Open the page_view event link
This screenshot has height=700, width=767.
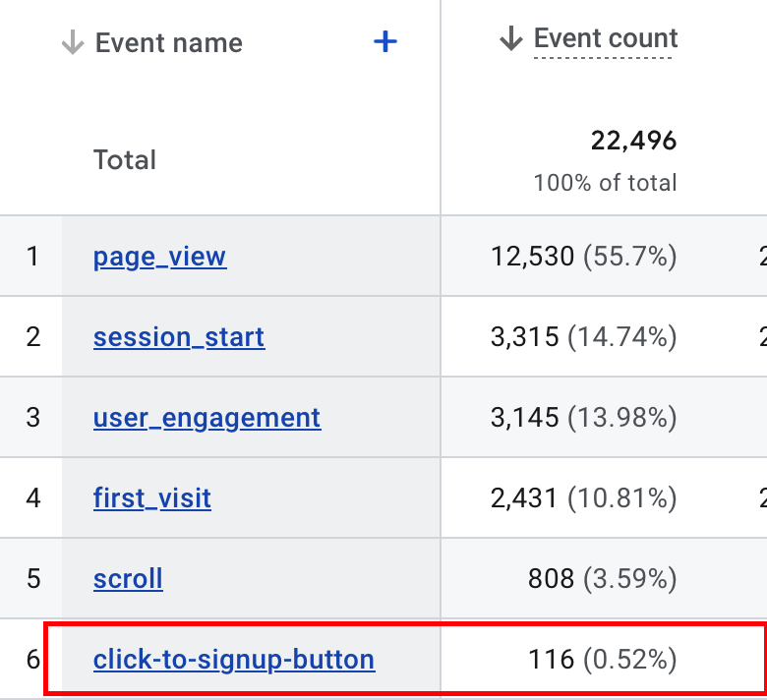tap(159, 257)
